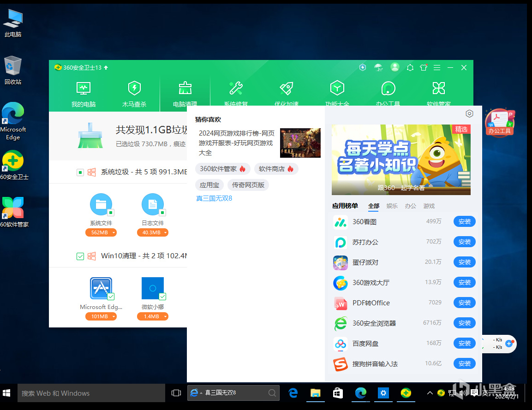
Task: Click the 360软件管家 suggestion tag
Action: point(222,169)
